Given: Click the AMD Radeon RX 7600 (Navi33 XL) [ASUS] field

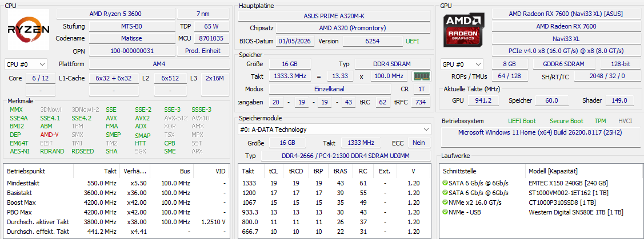Looking at the screenshot, I should point(566,14).
